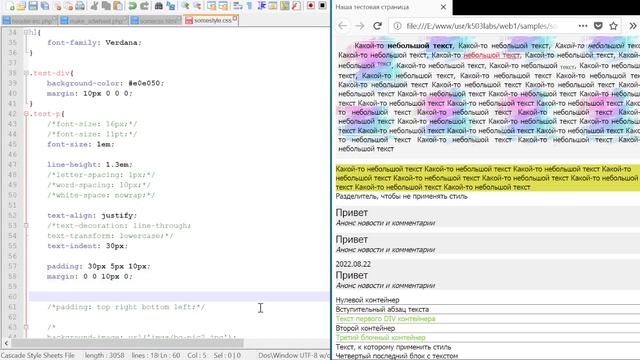This screenshot has width=640, height=360.
Task: Collapse the comment fold at line 63
Action: click(26, 327)
